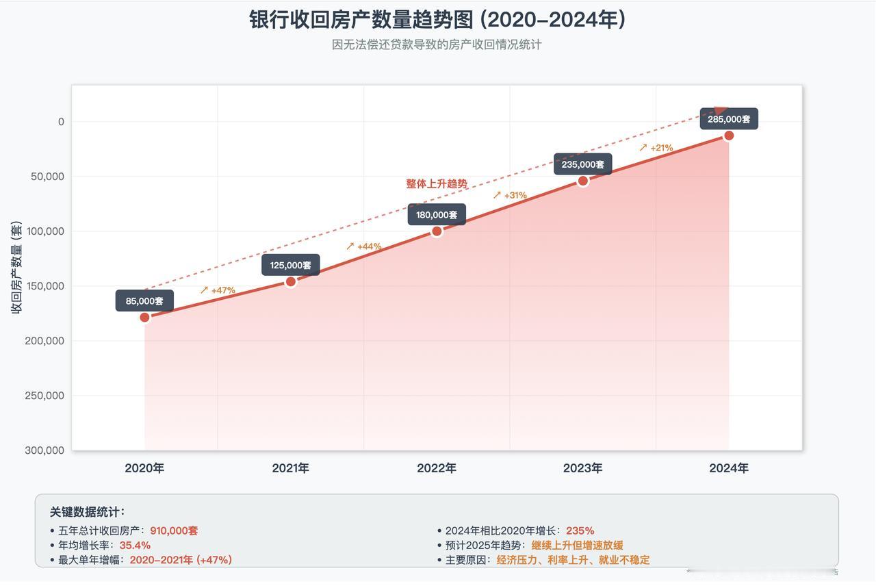Select the 2021年 axis label
Screen dimensions: 876x588
coord(290,468)
